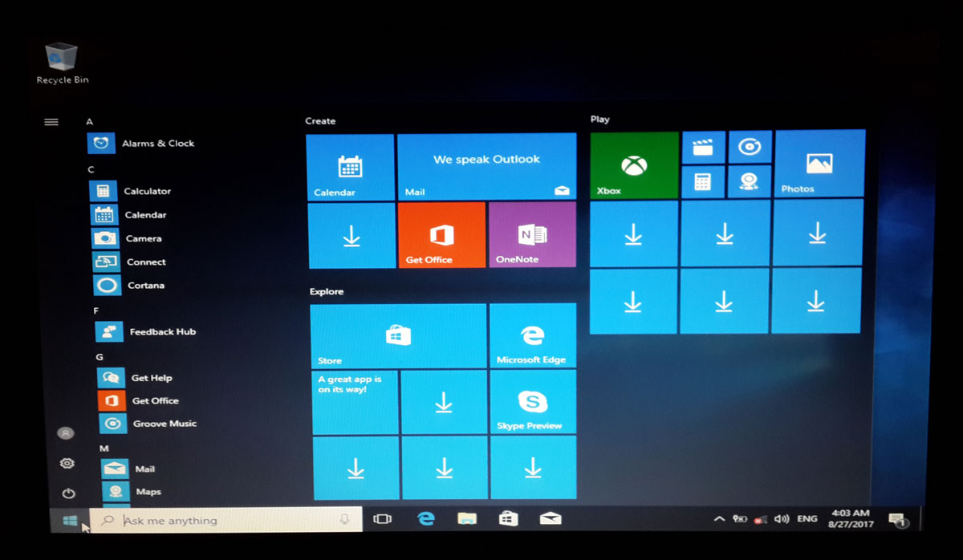The width and height of the screenshot is (963, 560).
Task: Click the letter F section header
Action: (x=96, y=310)
